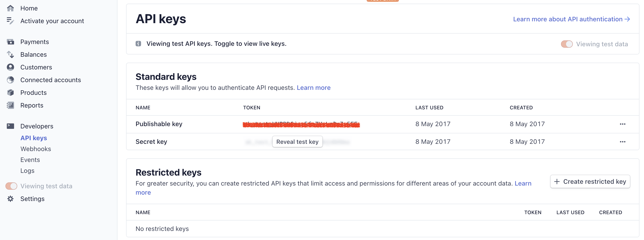Click Secret key created date
Image resolution: width=644 pixels, height=240 pixels.
[x=527, y=142]
